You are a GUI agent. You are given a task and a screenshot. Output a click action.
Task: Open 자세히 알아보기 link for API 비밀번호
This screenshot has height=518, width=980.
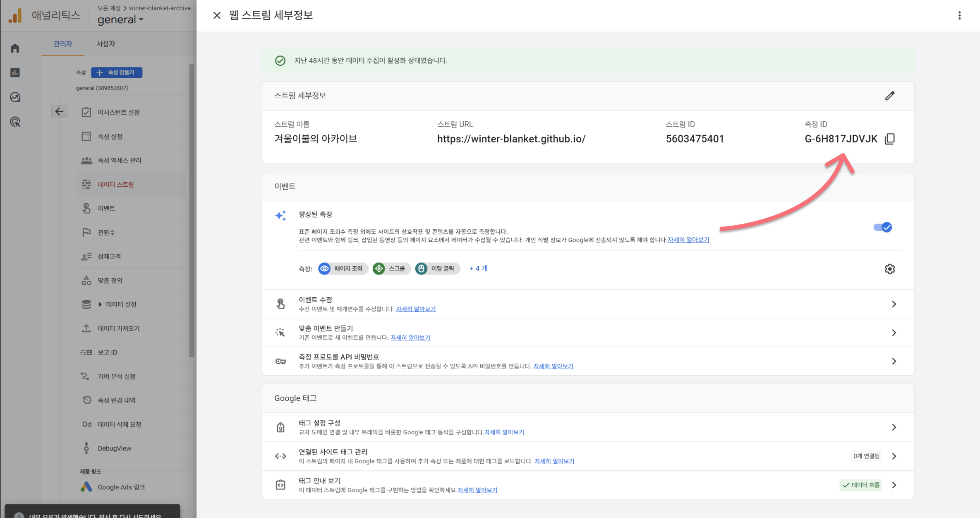tap(553, 366)
